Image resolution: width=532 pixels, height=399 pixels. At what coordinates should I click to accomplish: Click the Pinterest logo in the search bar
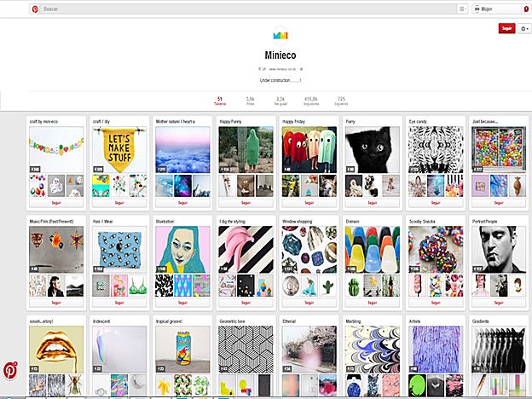tap(35, 9)
